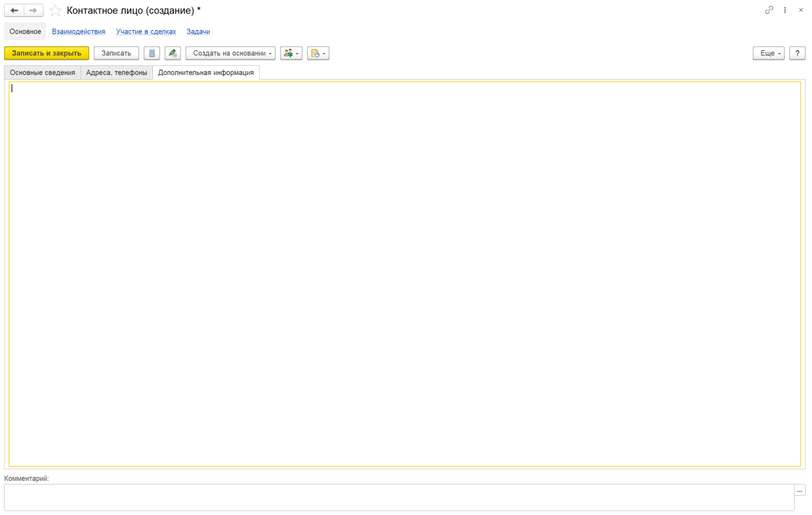
Task: Open the 'Взаимодействия' link
Action: coord(79,32)
